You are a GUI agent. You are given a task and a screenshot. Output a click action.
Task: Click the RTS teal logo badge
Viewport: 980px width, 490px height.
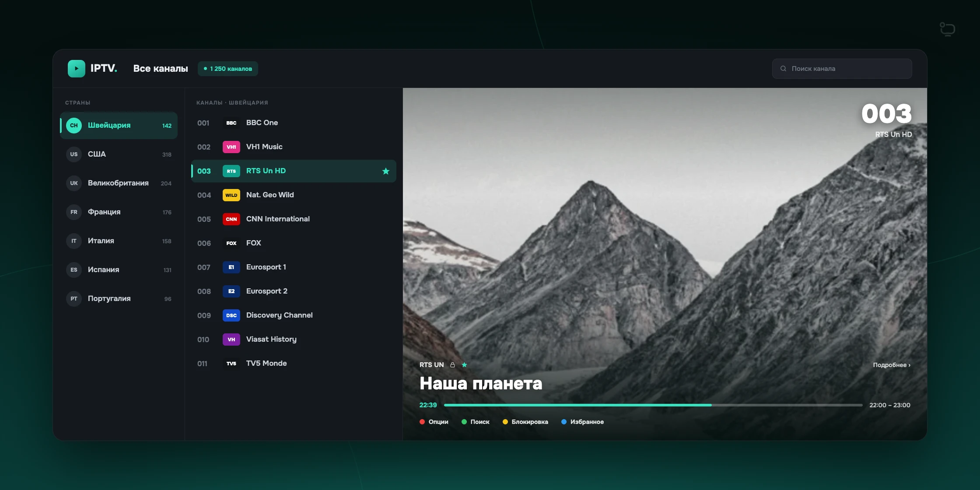point(231,171)
